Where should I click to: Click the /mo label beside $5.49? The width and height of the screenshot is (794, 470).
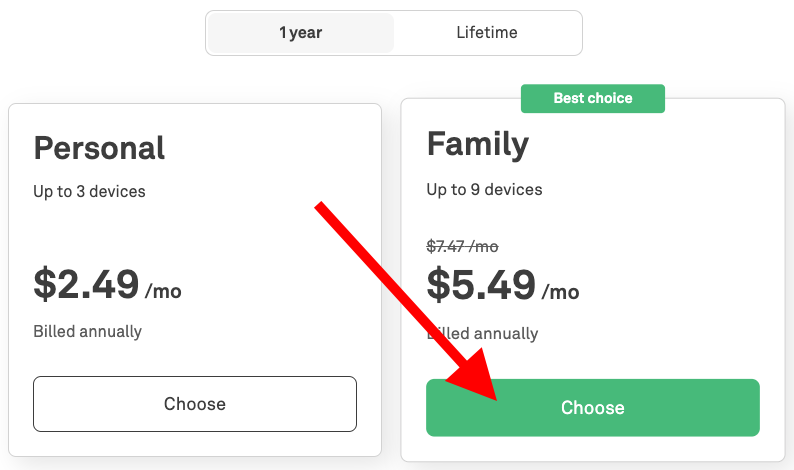[x=561, y=292]
